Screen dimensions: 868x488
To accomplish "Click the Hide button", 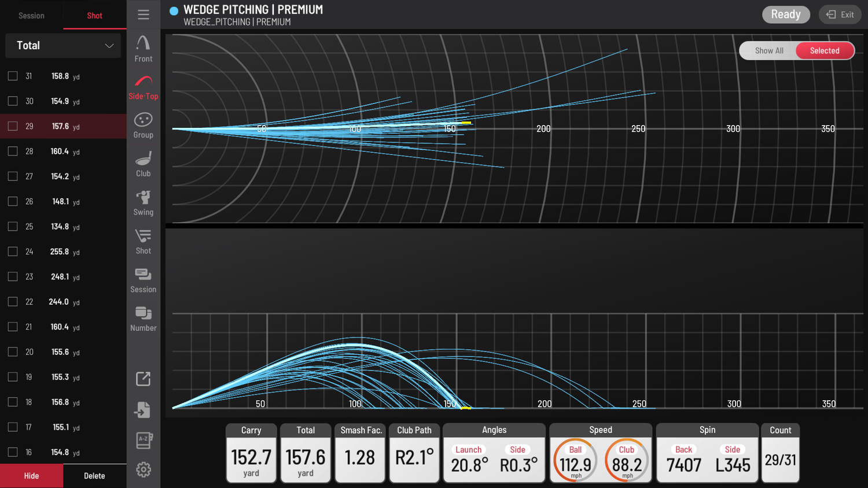I will point(31,476).
